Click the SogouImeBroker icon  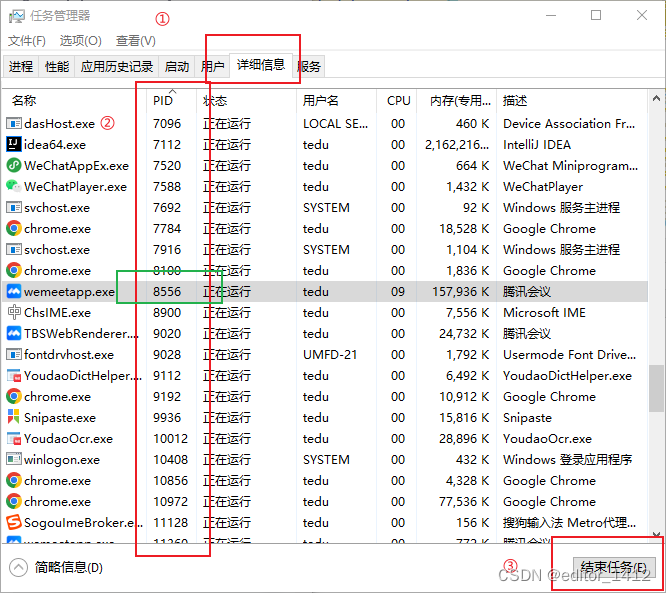pos(14,522)
